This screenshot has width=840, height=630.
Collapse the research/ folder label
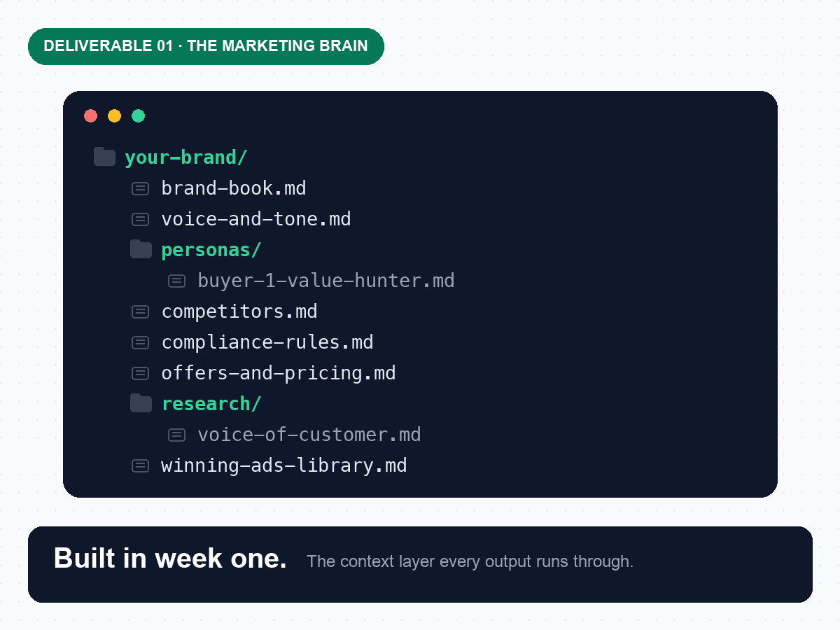211,404
